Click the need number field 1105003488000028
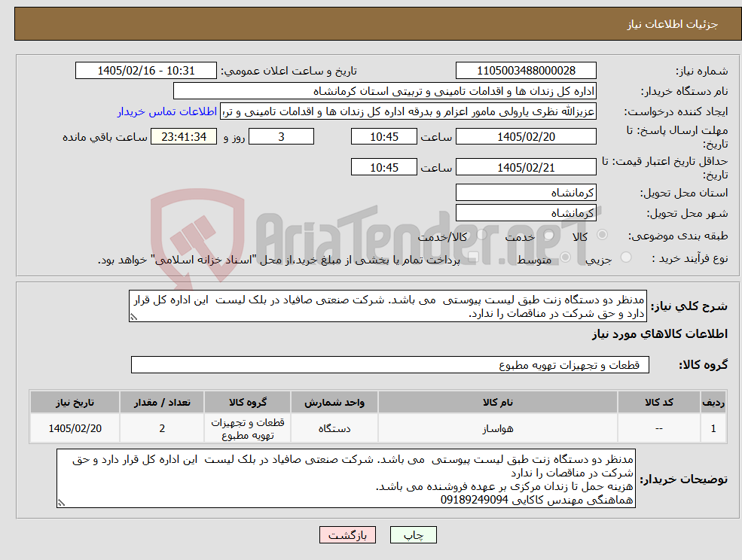 pyautogui.click(x=526, y=71)
